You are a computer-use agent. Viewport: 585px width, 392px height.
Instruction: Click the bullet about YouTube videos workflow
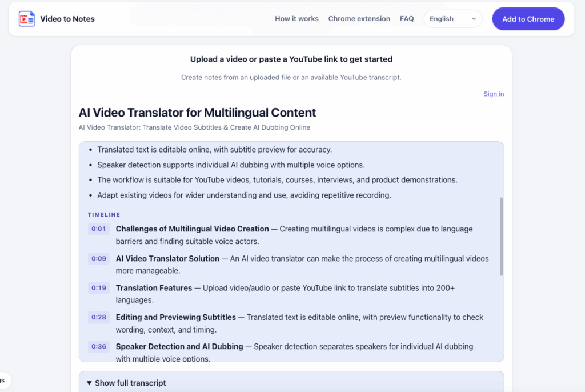tap(277, 180)
